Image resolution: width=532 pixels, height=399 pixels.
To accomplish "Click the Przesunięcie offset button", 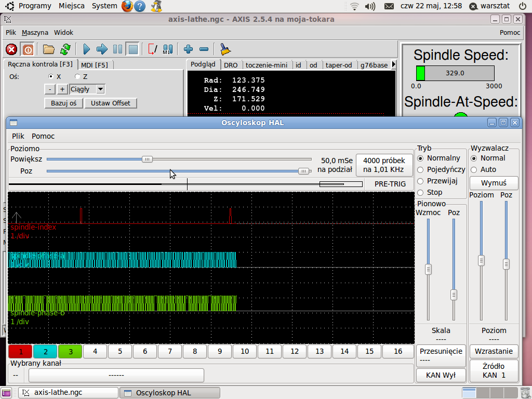I will coord(441,355).
